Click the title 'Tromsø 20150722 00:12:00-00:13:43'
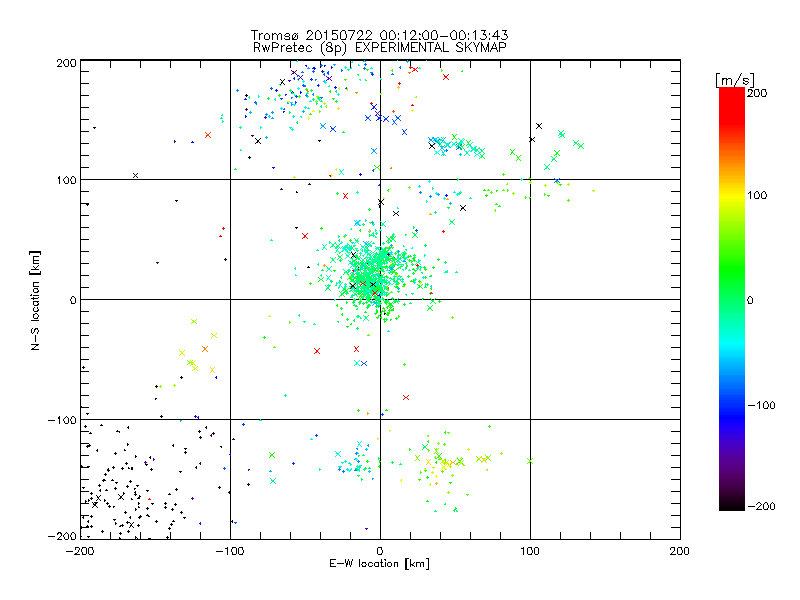Screen dimensions: 800x600 379,35
